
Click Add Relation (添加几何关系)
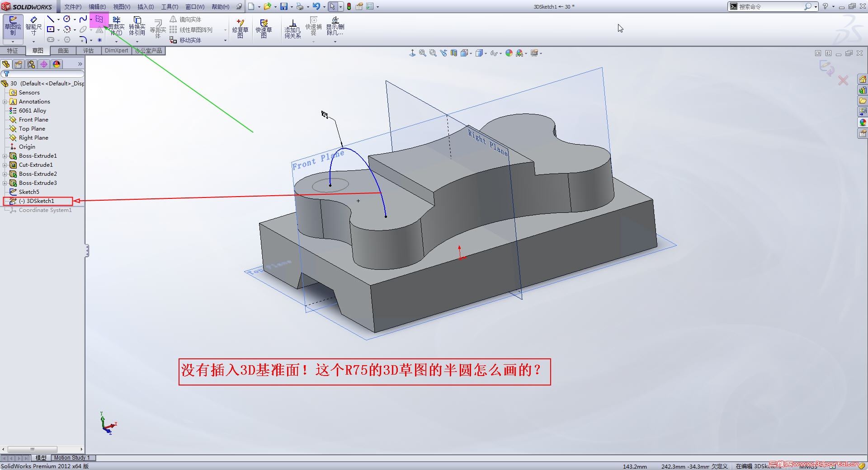[292, 28]
